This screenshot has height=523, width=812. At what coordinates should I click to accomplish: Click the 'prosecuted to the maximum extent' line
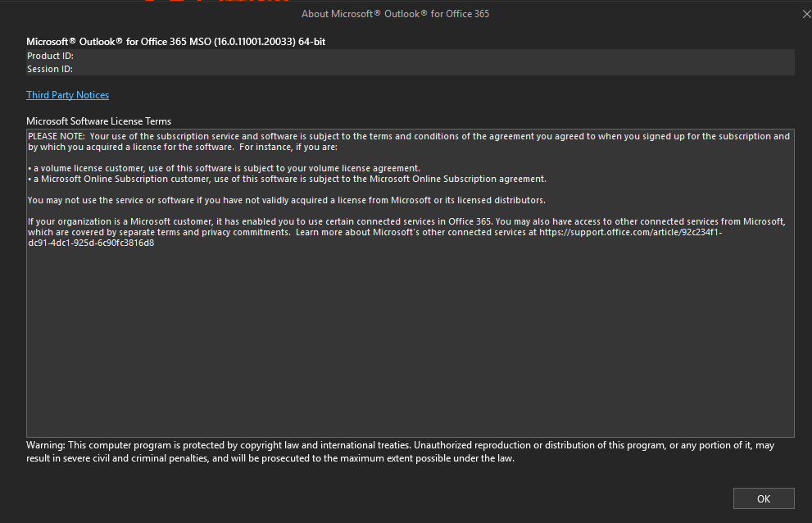coord(270,458)
